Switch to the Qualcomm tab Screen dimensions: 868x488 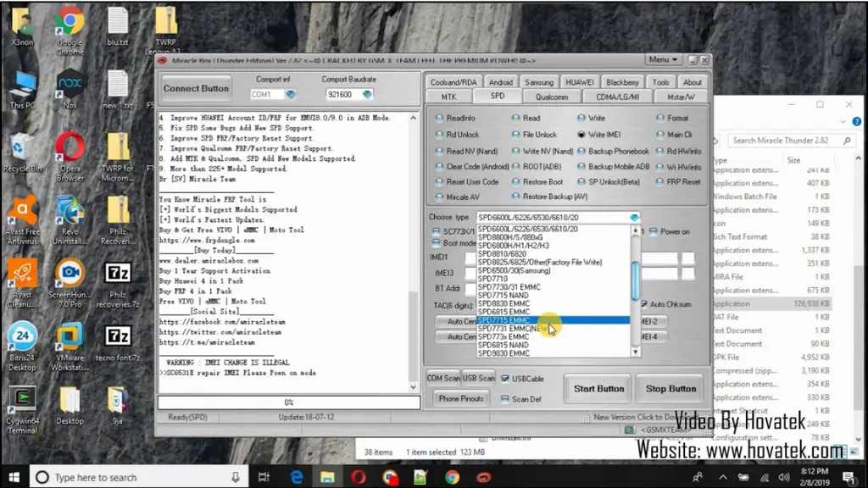pyautogui.click(x=552, y=97)
